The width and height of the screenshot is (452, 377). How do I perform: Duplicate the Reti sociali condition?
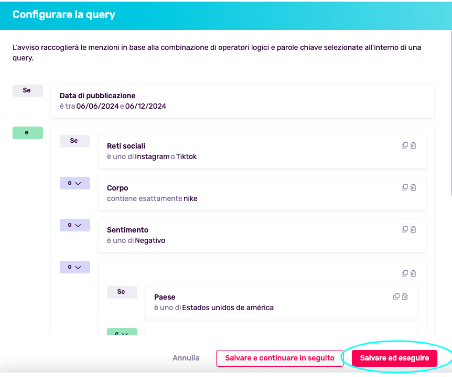(x=405, y=145)
